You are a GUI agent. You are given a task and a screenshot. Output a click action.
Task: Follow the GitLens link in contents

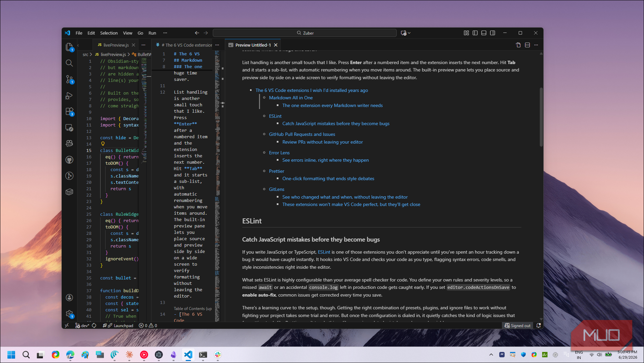click(276, 189)
